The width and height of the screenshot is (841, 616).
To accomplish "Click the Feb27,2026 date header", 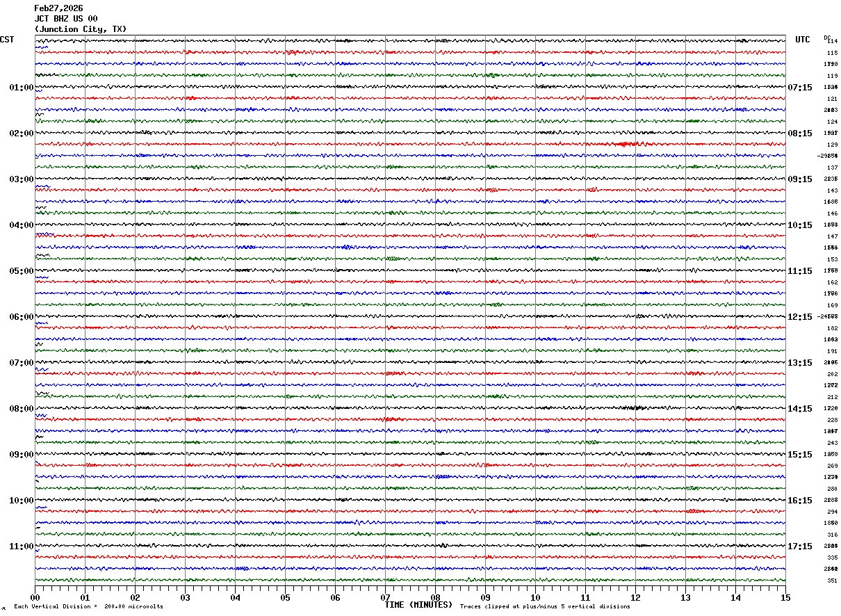I will pos(58,8).
